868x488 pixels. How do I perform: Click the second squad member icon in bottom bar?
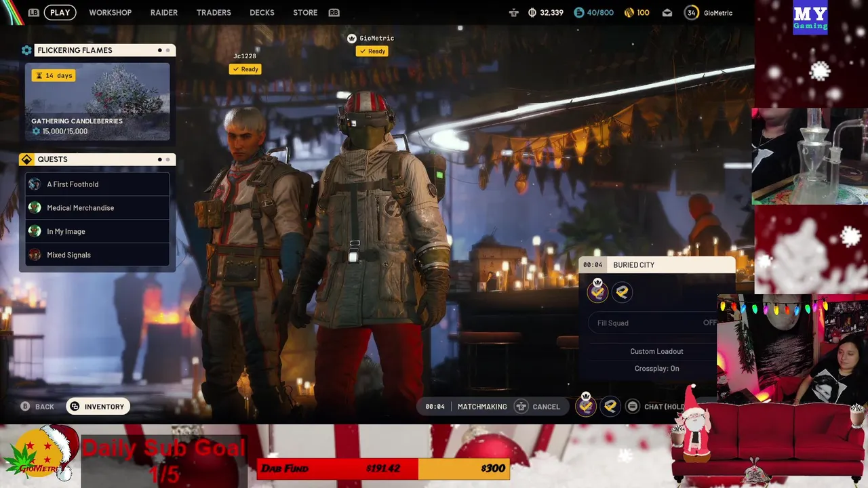tap(610, 407)
